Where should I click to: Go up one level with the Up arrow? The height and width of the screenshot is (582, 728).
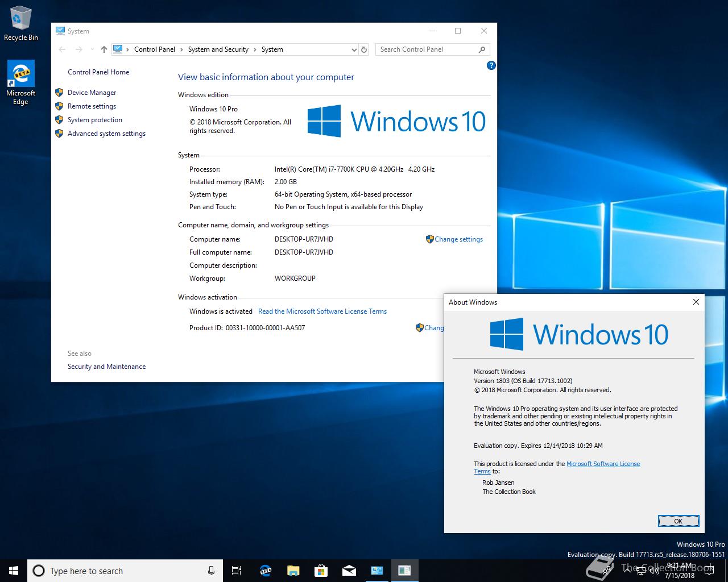pos(104,49)
